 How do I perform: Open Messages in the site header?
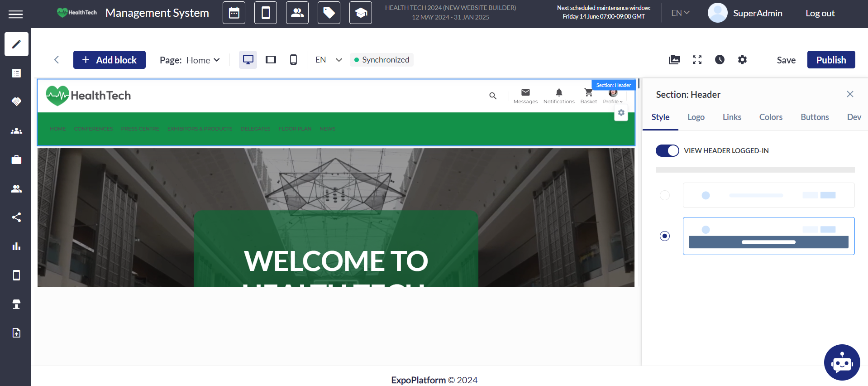[x=525, y=96]
